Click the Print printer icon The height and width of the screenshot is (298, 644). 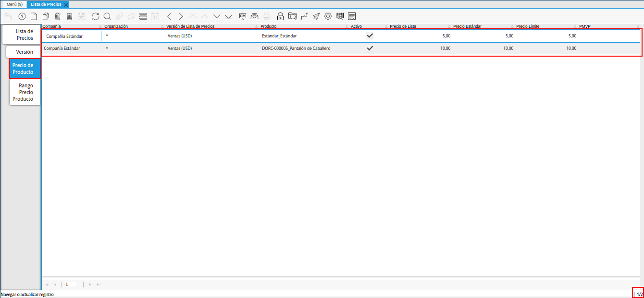(x=266, y=16)
